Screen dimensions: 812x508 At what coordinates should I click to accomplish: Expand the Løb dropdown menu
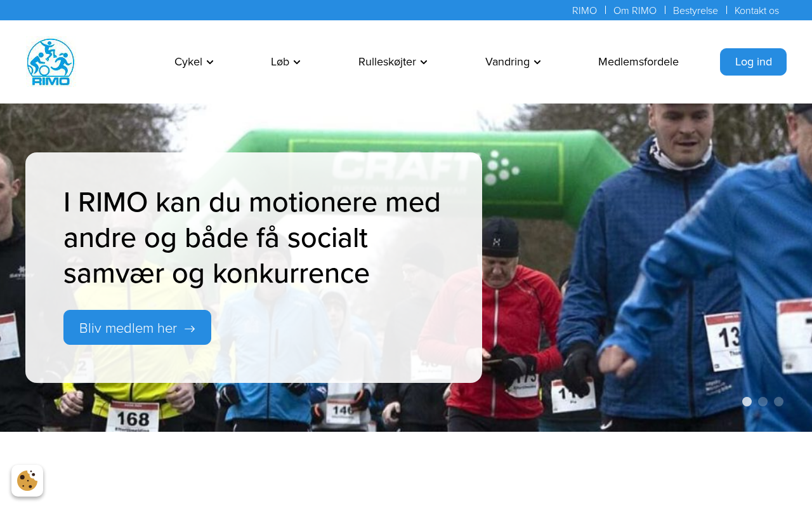pyautogui.click(x=285, y=62)
